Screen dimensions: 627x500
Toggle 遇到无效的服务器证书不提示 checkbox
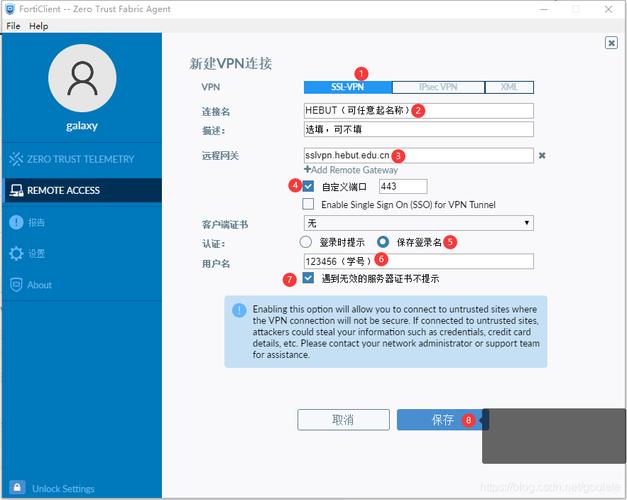pyautogui.click(x=308, y=278)
